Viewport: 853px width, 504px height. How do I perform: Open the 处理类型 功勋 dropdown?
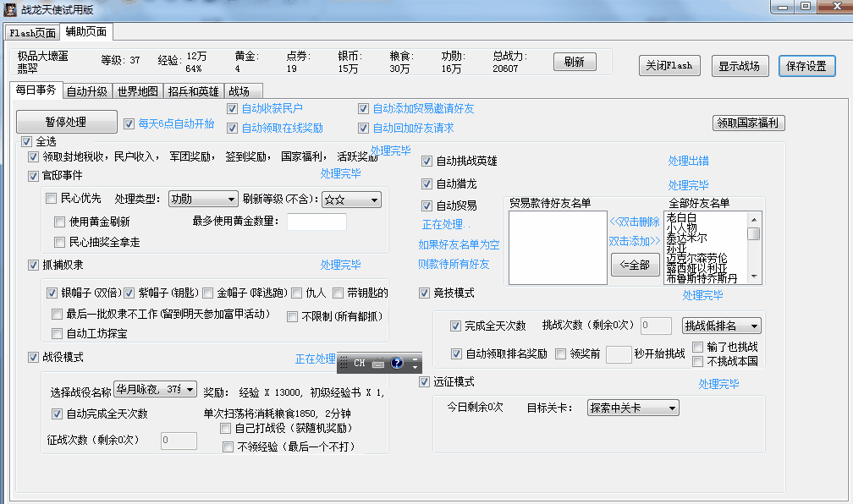(203, 200)
